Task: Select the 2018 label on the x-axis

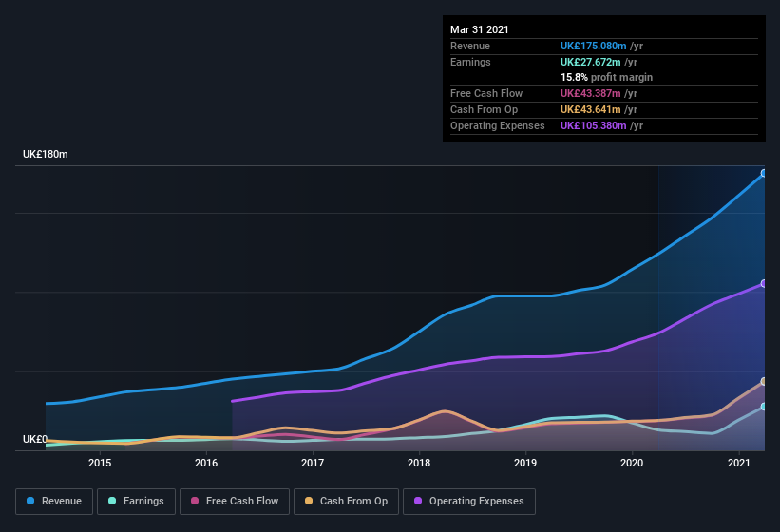Action: coord(419,463)
